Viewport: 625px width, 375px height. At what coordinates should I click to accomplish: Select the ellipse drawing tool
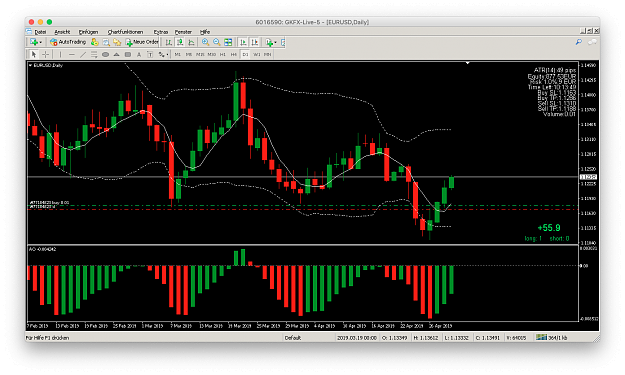(x=105, y=55)
